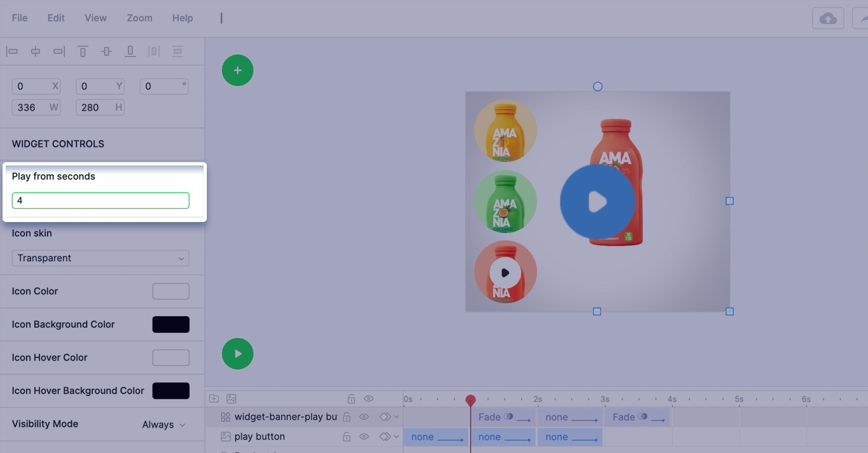The image size is (868, 453).
Task: Click the widget icon beside widget-banner-play layer
Action: (x=225, y=417)
